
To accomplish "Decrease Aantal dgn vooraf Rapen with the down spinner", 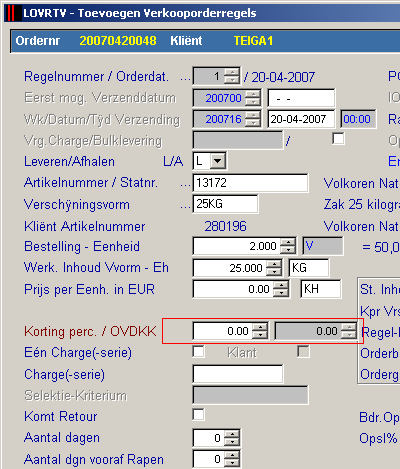I will point(231,464).
